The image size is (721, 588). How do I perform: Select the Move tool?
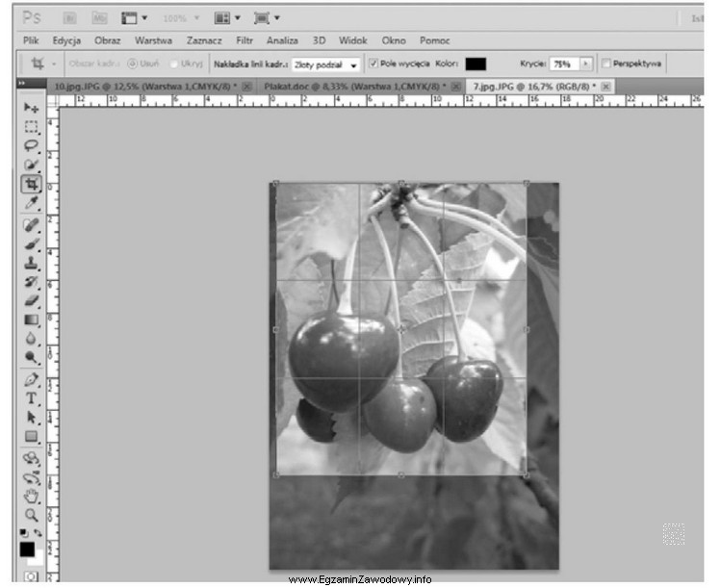31,107
